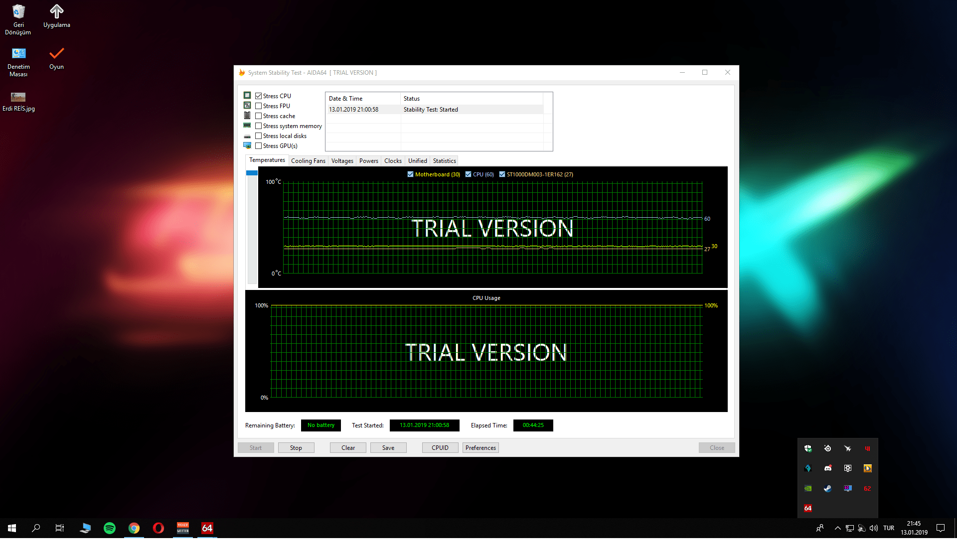Open the NVIDIA tray icon
Screen dimensions: 957x560
(x=808, y=489)
